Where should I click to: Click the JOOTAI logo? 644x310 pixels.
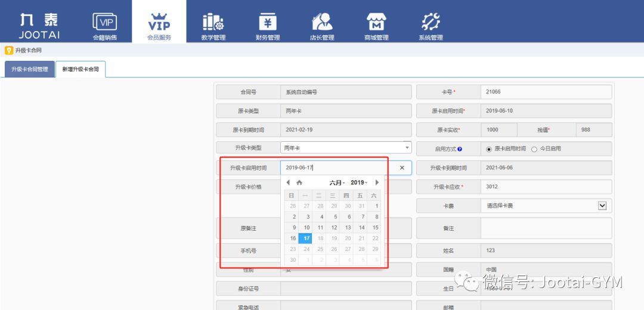tap(39, 26)
